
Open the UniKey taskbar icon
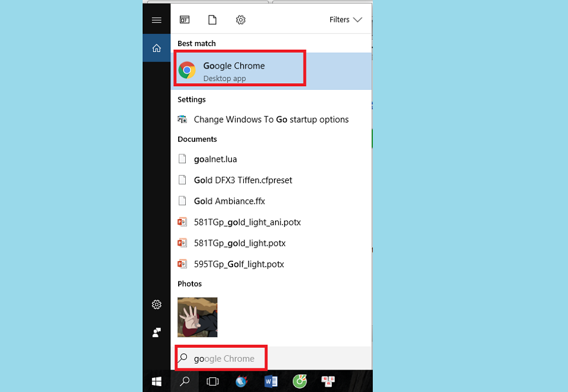point(328,381)
